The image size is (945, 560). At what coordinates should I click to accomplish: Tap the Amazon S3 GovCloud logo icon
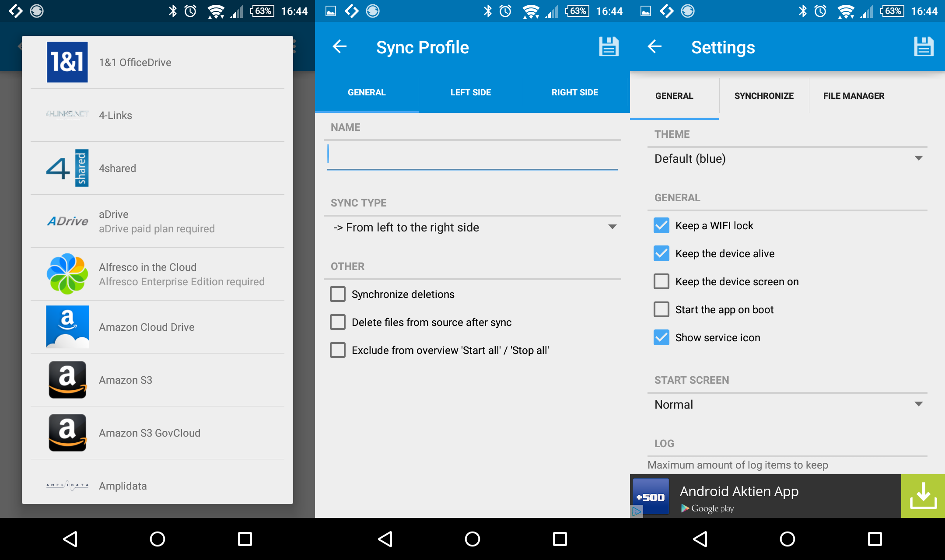[67, 433]
